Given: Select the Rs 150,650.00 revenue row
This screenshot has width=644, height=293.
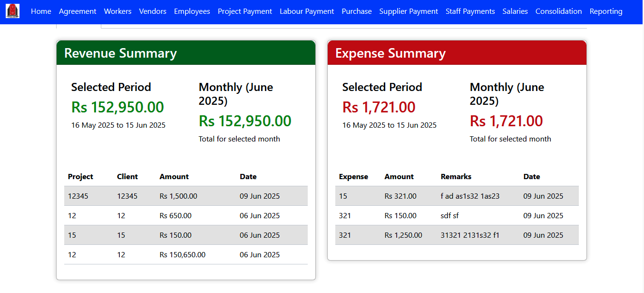Looking at the screenshot, I should tap(185, 255).
